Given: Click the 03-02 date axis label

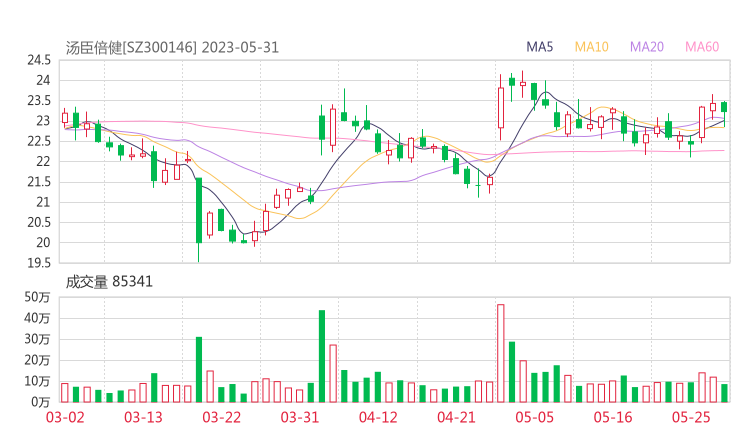Looking at the screenshot, I should (65, 417).
